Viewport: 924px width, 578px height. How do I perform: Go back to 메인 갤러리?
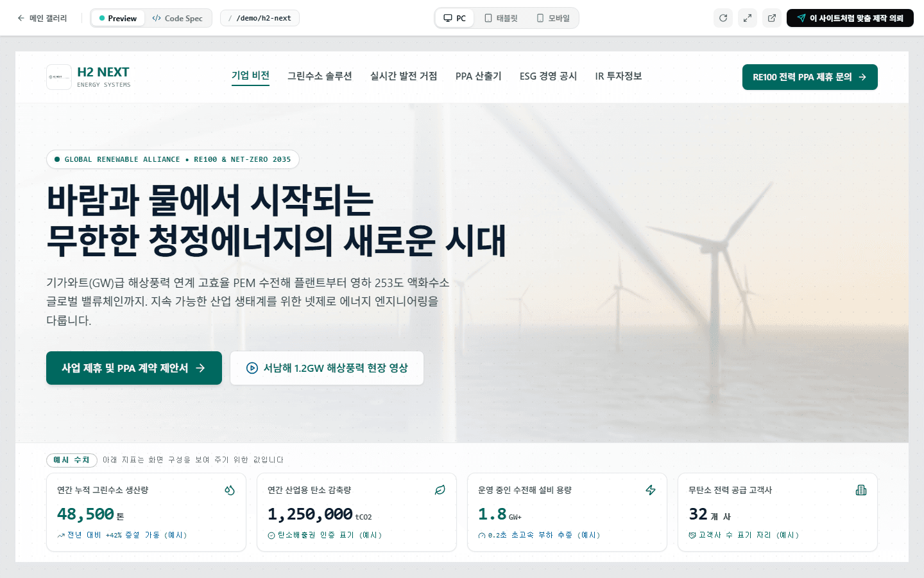(x=42, y=18)
